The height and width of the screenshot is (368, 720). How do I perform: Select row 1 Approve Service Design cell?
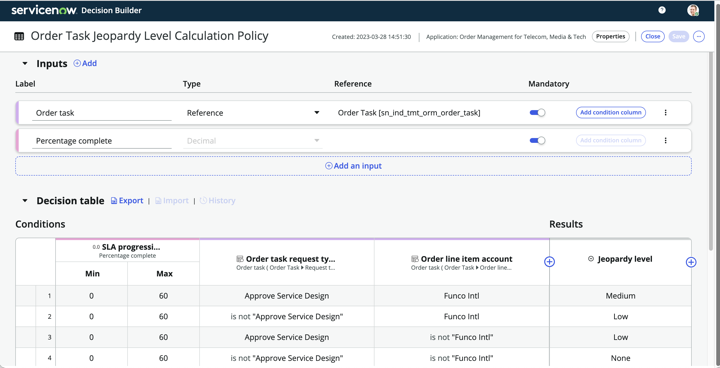tap(287, 296)
